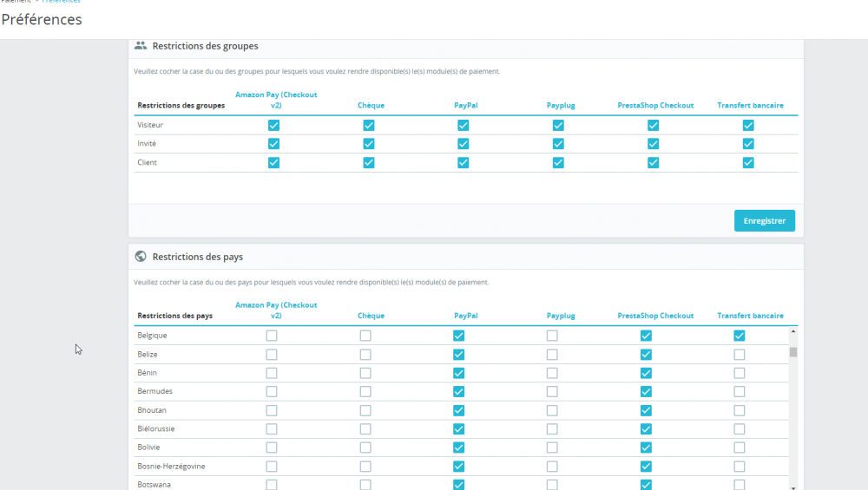The width and height of the screenshot is (868, 490).
Task: Uncheck Transfert bancaire for Belgique
Action: (x=739, y=336)
